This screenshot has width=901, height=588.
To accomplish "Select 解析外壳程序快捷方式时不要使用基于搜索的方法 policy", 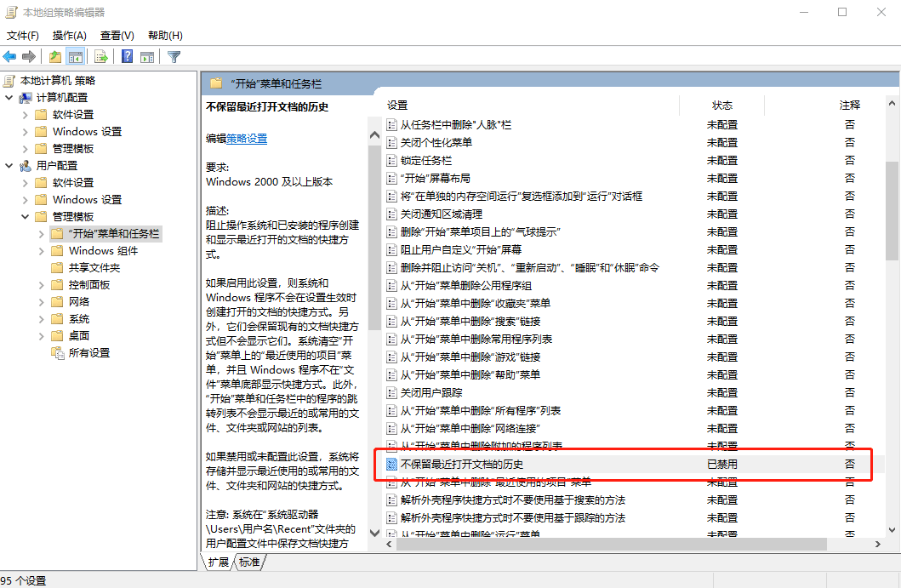I will 512,500.
